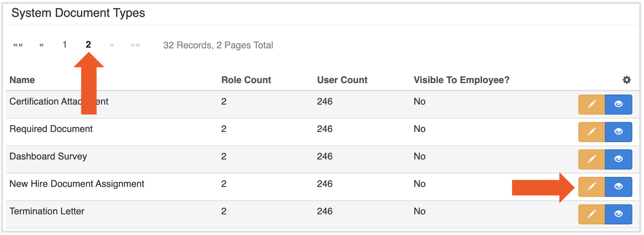Screen dimensions: 644x235
Task: Click pencil icon for Dashboard Survey
Action: point(591,159)
